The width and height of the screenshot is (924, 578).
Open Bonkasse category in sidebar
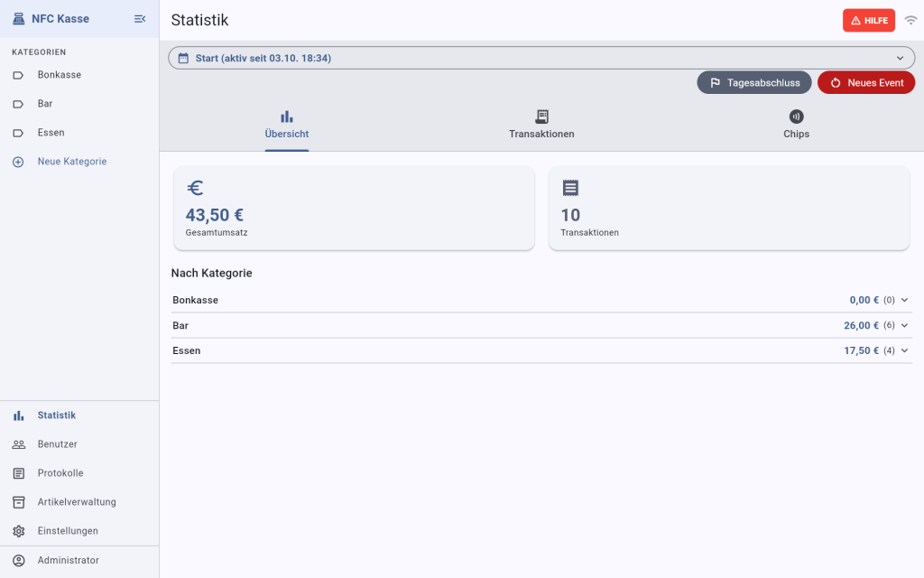pos(79,75)
